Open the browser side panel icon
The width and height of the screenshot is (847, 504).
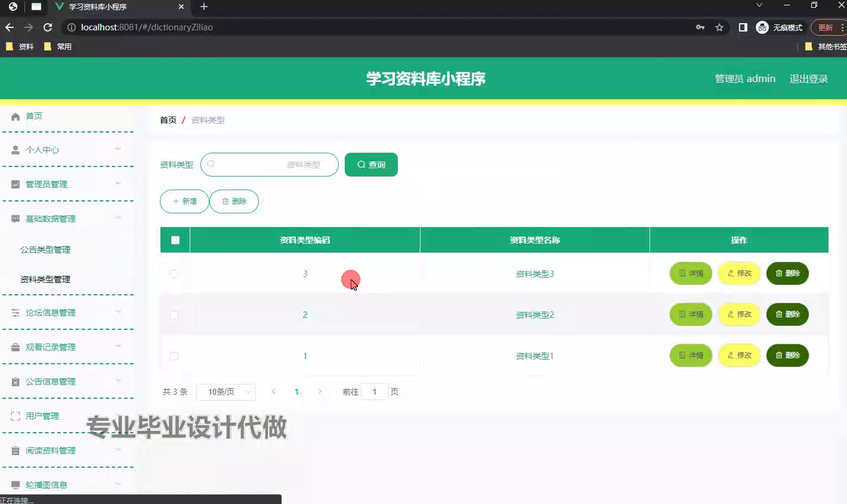tap(743, 27)
